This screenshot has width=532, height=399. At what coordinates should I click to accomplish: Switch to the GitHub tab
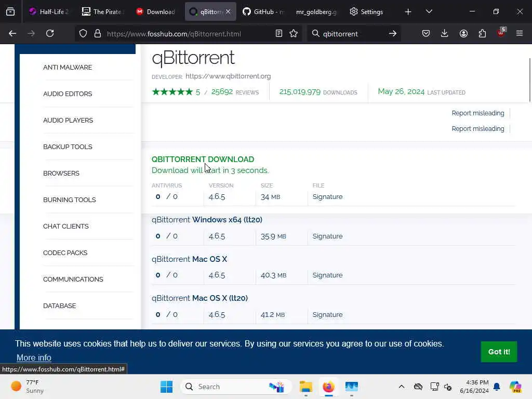tap(263, 11)
